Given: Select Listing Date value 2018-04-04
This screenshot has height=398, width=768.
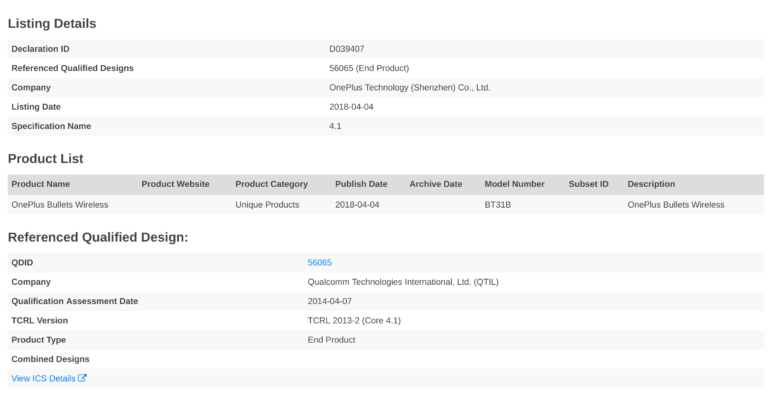Looking at the screenshot, I should coord(351,107).
